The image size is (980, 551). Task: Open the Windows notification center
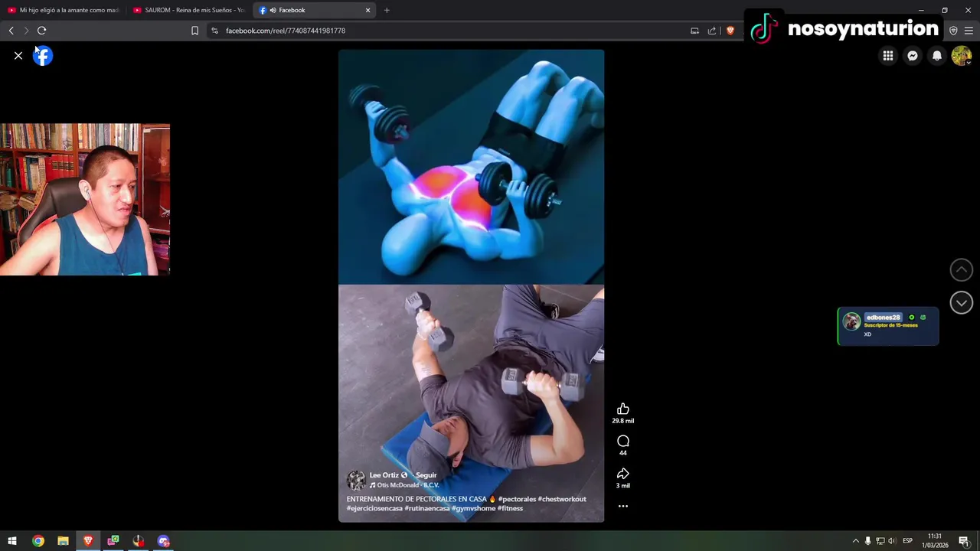pos(964,541)
